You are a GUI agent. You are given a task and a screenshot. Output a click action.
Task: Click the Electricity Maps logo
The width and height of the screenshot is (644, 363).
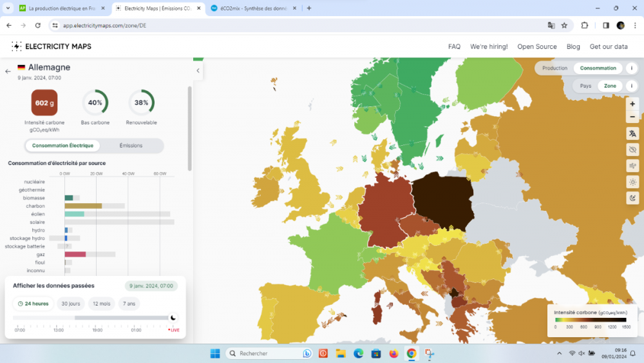52,46
